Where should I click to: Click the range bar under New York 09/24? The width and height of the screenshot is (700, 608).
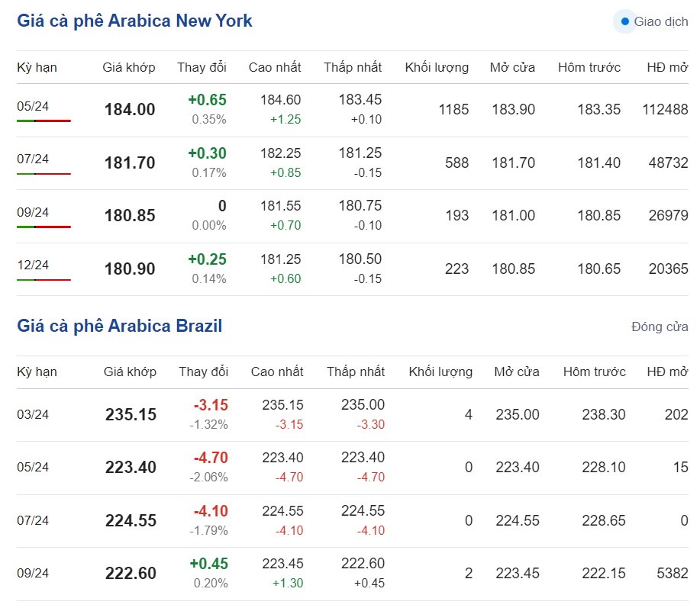[x=44, y=227]
